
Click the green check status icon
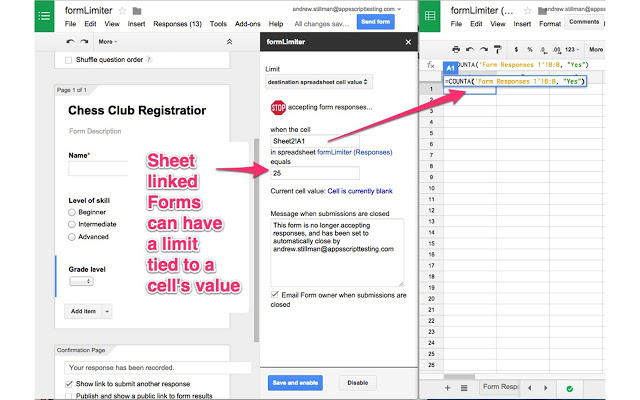click(570, 389)
